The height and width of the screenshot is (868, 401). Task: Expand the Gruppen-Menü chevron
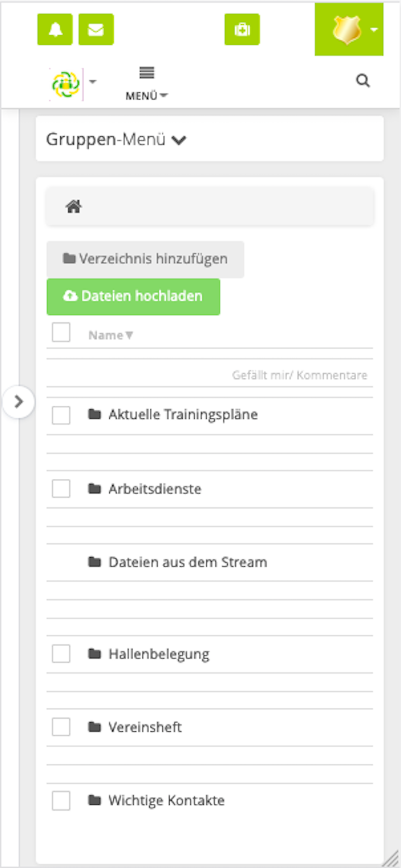pyautogui.click(x=179, y=140)
